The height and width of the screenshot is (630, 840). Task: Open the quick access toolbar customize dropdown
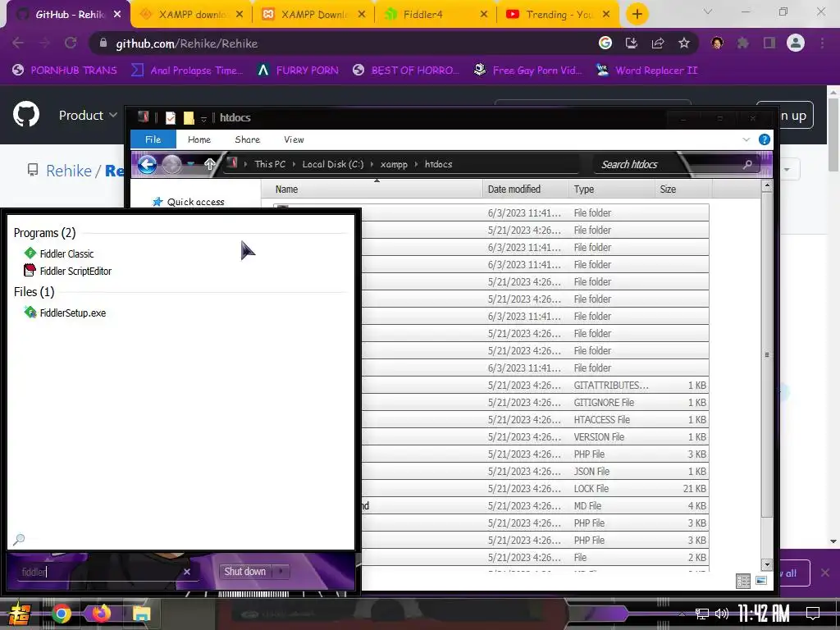(x=203, y=119)
